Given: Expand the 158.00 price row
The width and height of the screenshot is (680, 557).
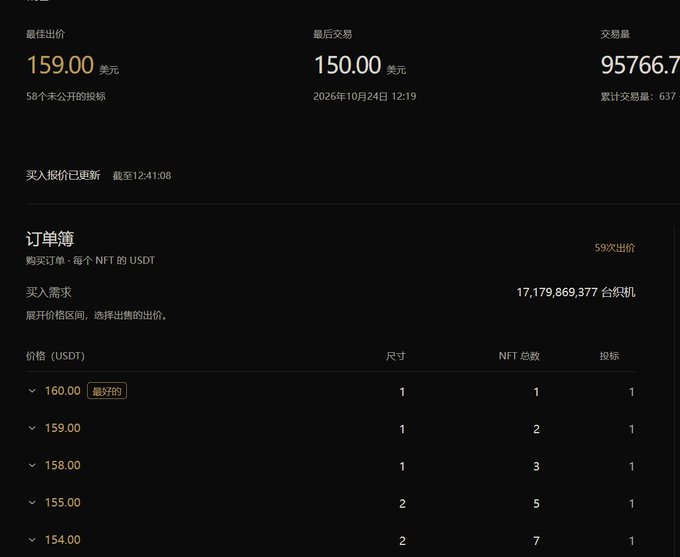Looking at the screenshot, I should coord(32,465).
